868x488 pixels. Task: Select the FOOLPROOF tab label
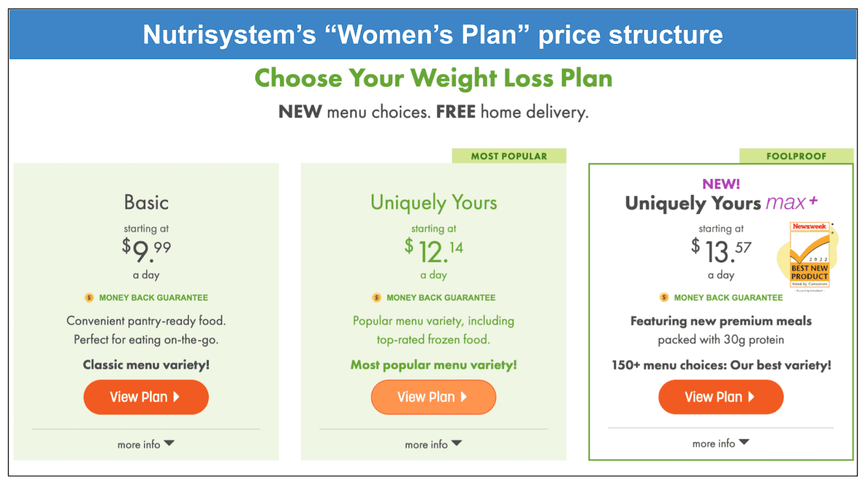796,156
